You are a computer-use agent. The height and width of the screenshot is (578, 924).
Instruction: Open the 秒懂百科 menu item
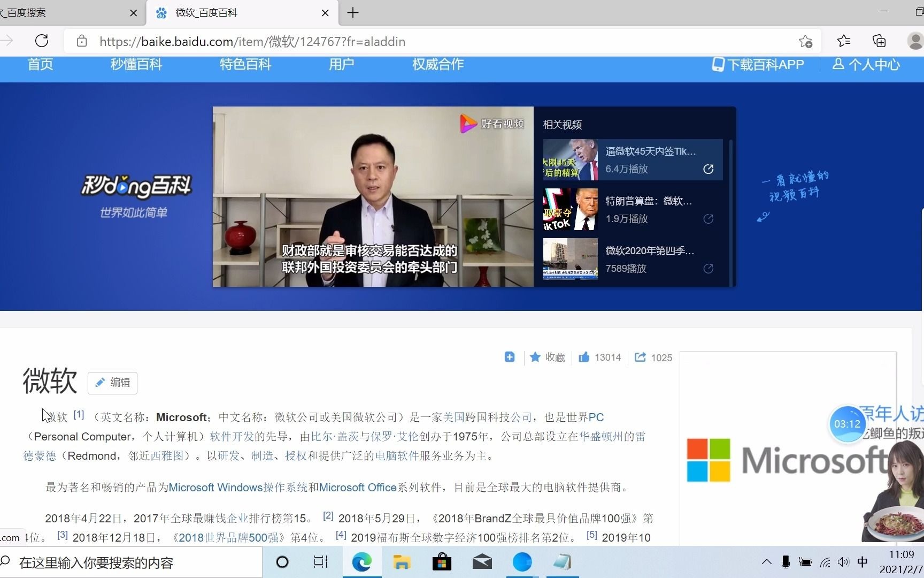(x=136, y=65)
